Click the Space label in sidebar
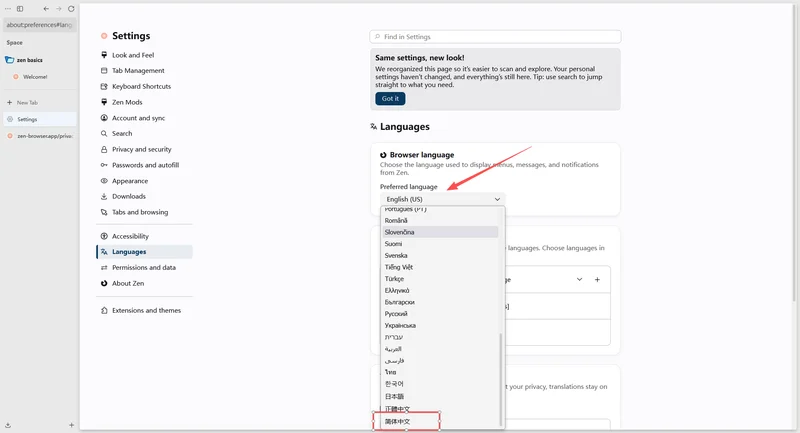 tap(14, 43)
